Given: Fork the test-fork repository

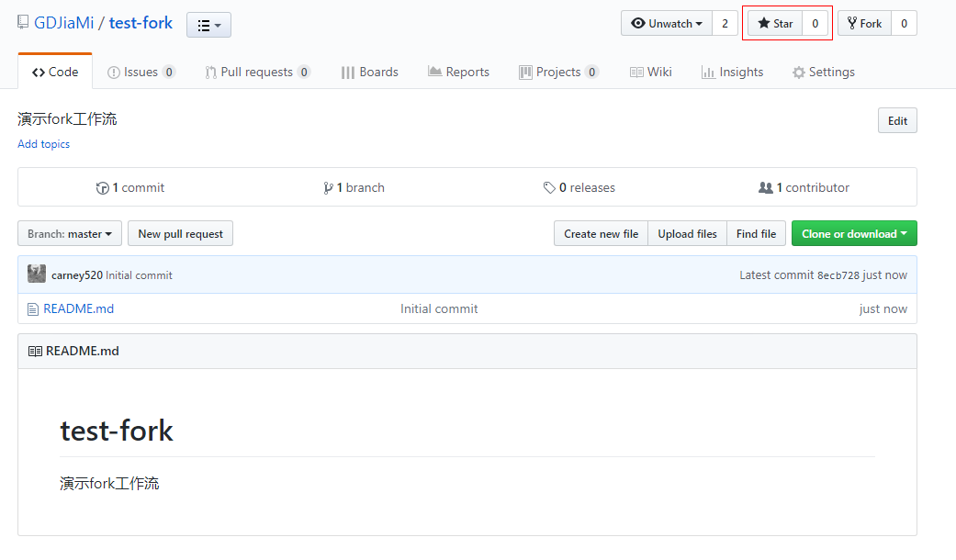Looking at the screenshot, I should pyautogui.click(x=864, y=24).
